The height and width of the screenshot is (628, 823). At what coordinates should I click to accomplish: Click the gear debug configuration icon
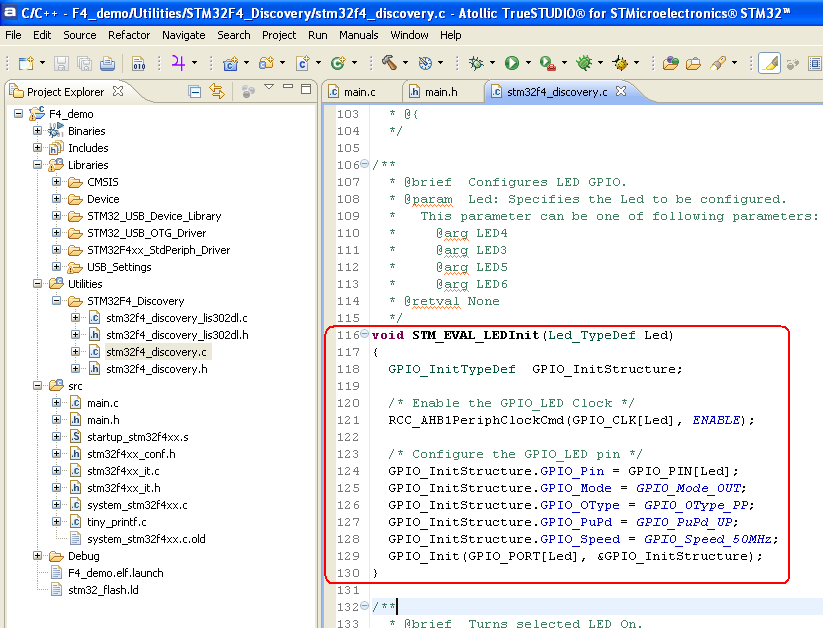coord(476,63)
